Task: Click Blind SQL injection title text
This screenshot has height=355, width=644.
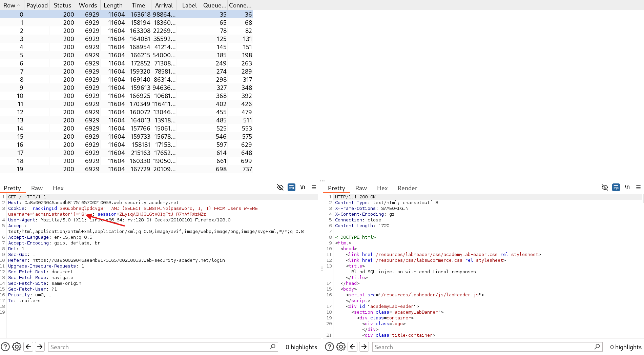Action: click(x=413, y=272)
